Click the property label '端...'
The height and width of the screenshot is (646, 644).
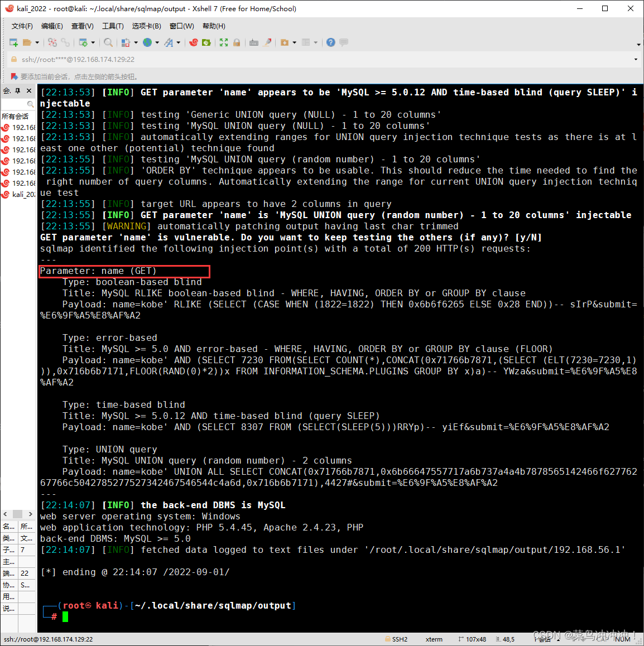[9, 573]
